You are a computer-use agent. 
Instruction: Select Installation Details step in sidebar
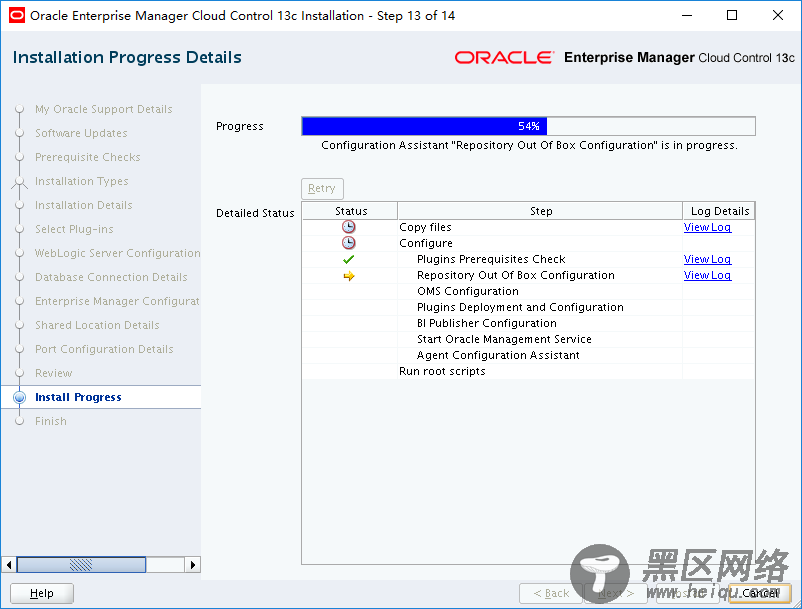(x=84, y=205)
